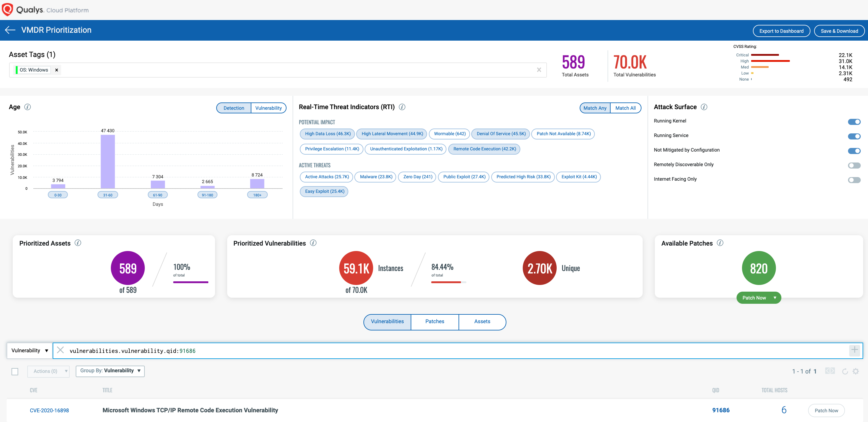Viewport: 868px width, 422px height.
Task: Open the table settings gear icon
Action: tap(856, 371)
